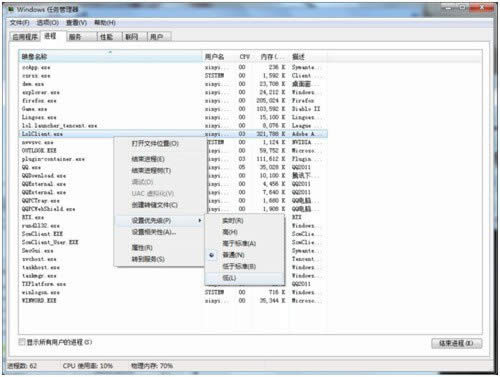Expand the 设置优先级(P) submenu arrow

pos(199,220)
